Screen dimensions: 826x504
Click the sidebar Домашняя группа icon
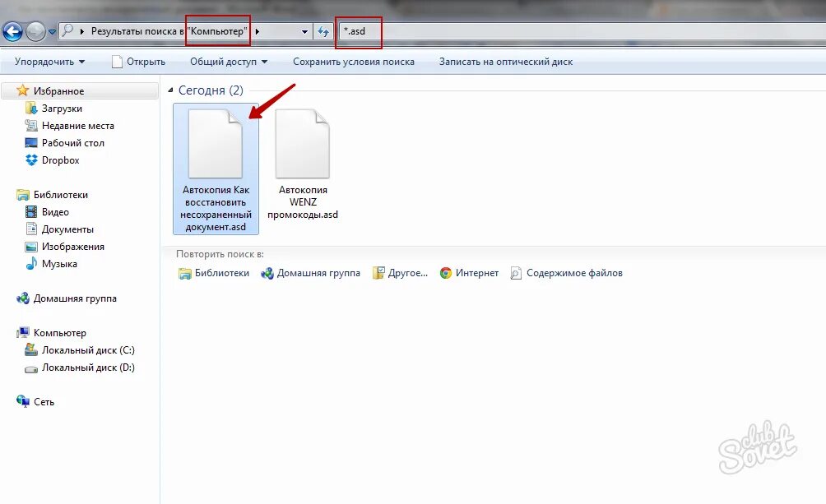(x=23, y=298)
